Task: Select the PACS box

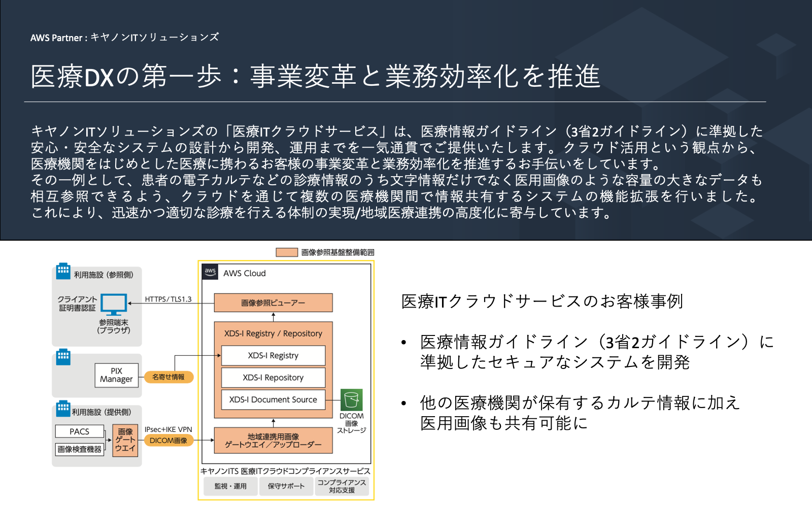Action: coord(79,431)
